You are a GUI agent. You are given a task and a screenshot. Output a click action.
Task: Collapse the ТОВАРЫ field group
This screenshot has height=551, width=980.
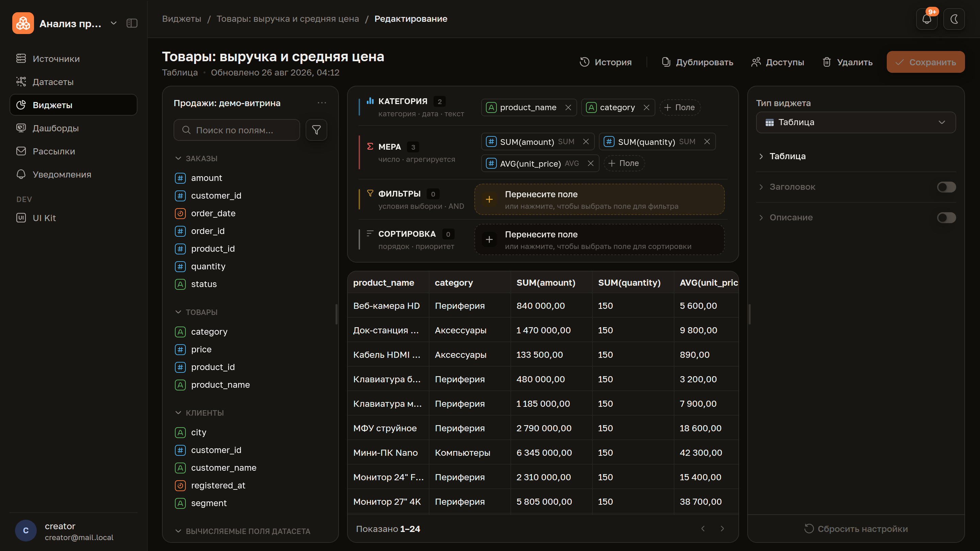tap(196, 312)
